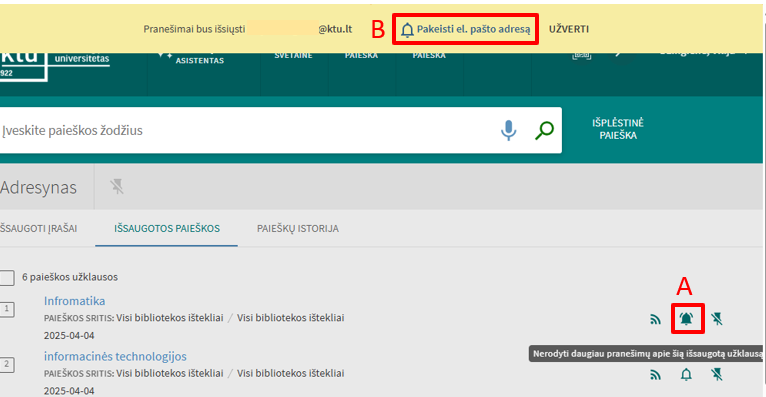This screenshot has width=766, height=397.
Task: Open RSS feed for informacinės technologijos search
Action: pos(655,375)
